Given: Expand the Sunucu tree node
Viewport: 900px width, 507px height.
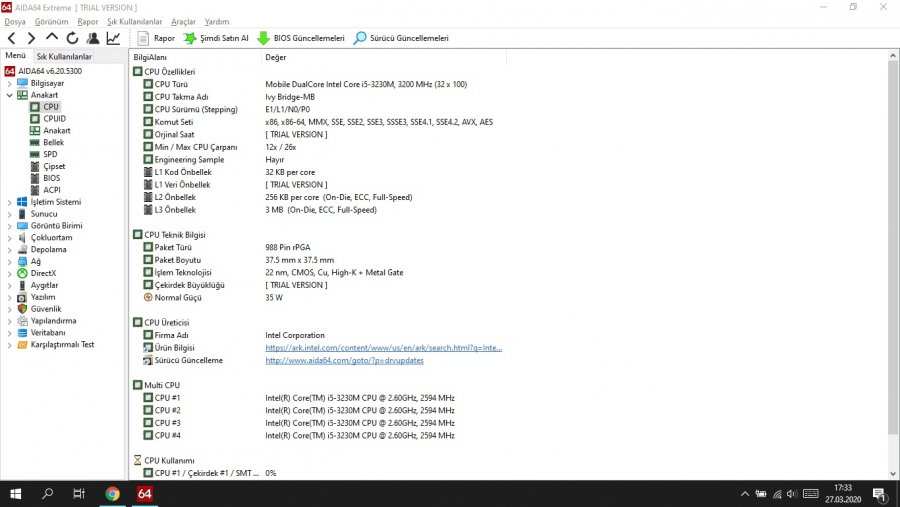Looking at the screenshot, I should click(x=9, y=214).
